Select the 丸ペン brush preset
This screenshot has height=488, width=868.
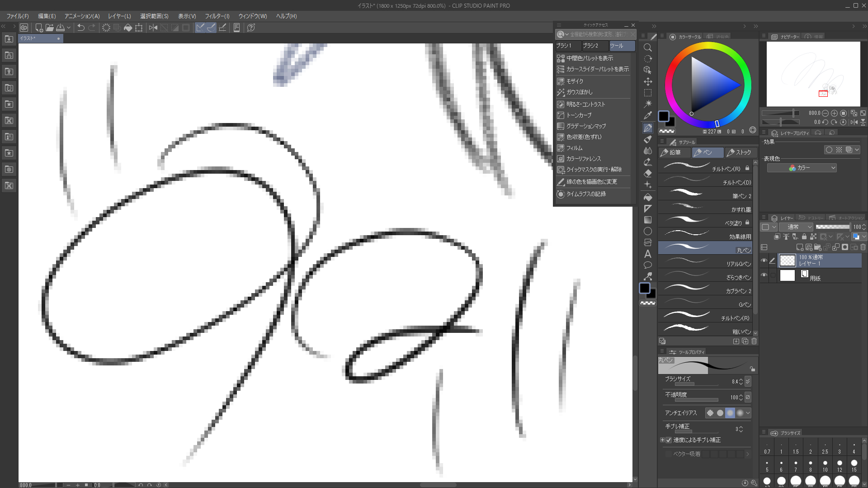705,248
